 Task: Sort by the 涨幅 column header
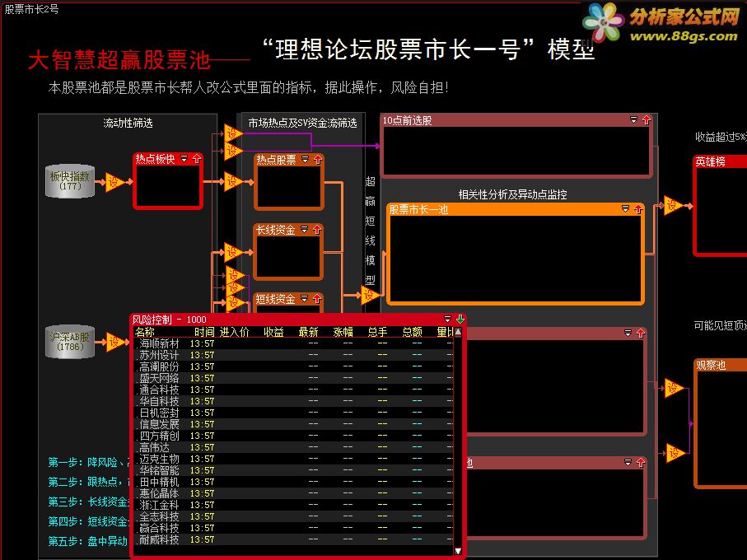click(343, 332)
